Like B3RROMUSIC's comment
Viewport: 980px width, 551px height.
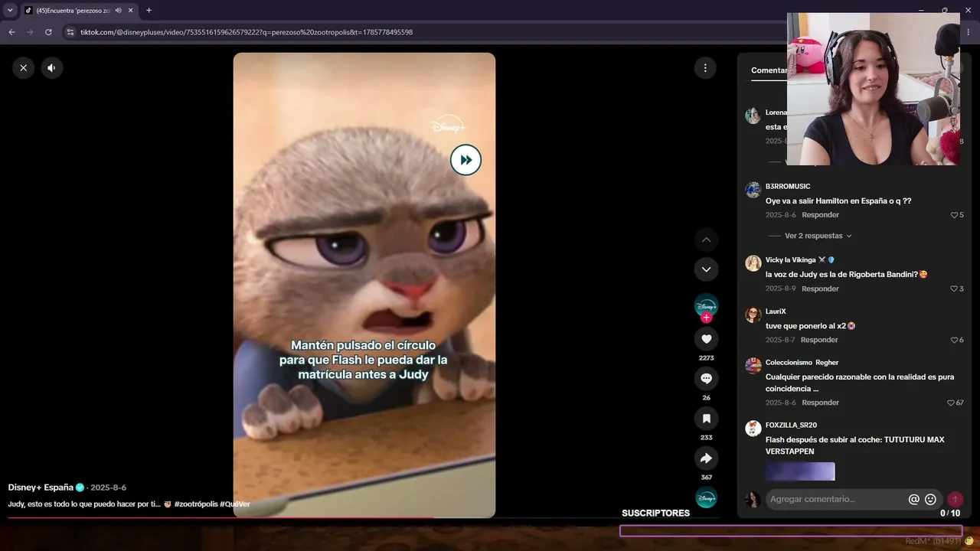pos(955,215)
